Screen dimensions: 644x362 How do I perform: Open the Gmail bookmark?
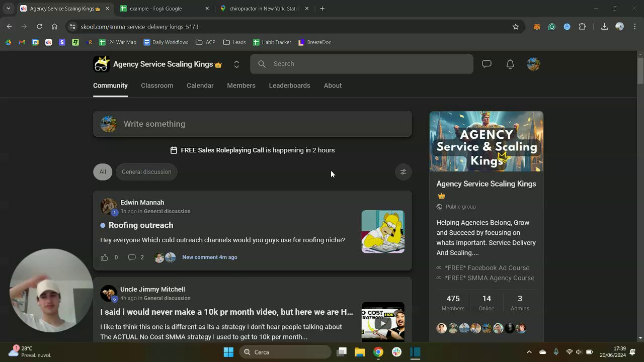pyautogui.click(x=22, y=42)
